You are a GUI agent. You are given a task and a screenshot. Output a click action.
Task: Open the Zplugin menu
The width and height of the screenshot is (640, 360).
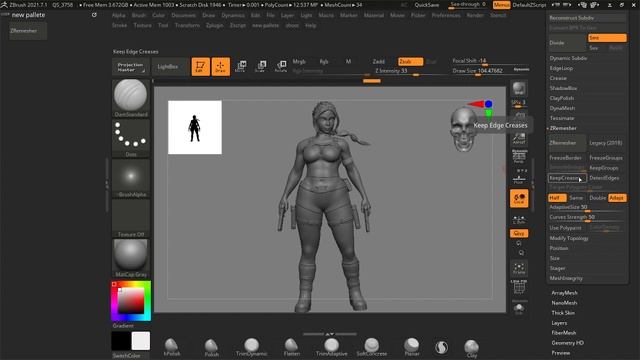coord(215,25)
